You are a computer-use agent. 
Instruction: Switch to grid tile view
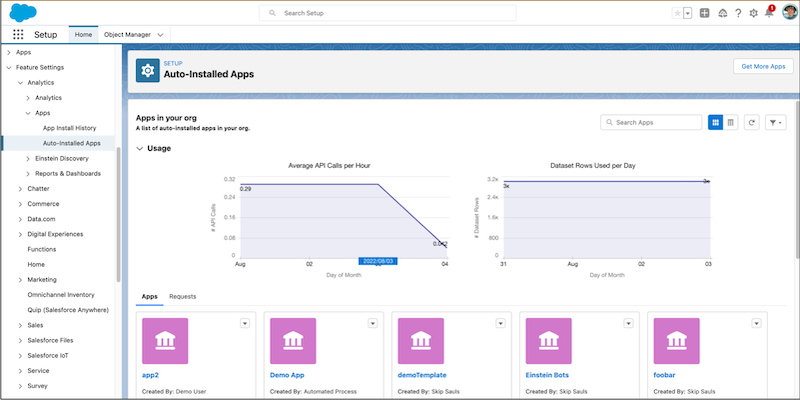pos(715,122)
